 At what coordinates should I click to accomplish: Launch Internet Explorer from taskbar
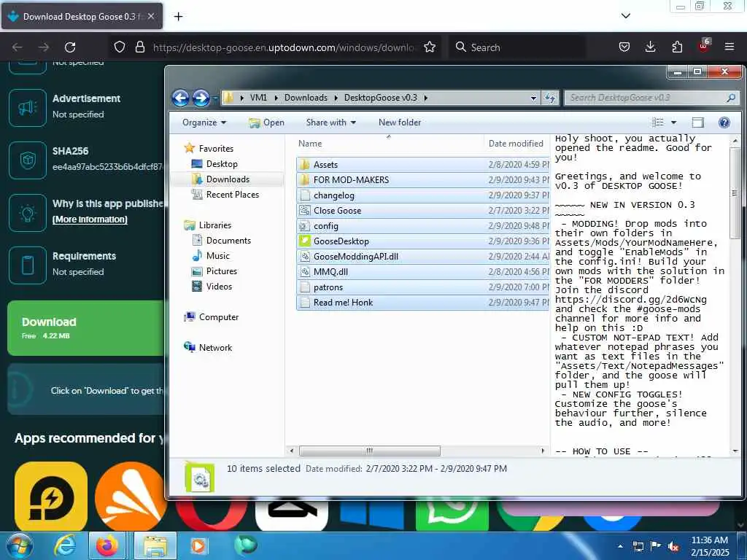click(65, 546)
